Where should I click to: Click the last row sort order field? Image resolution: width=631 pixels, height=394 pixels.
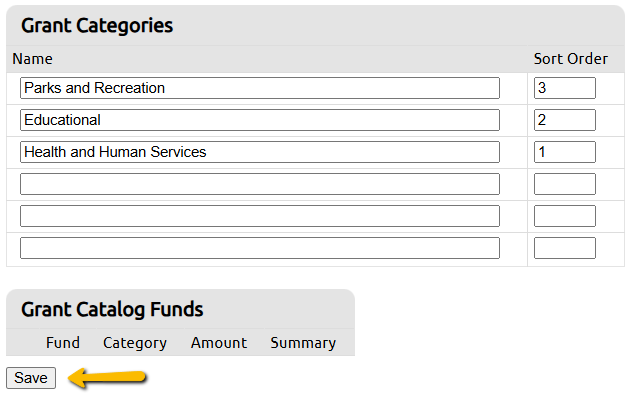pyautogui.click(x=565, y=248)
